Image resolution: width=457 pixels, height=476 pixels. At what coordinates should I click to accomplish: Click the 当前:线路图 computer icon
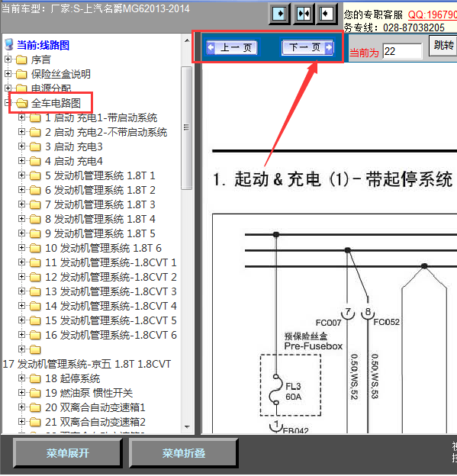pos(9,44)
